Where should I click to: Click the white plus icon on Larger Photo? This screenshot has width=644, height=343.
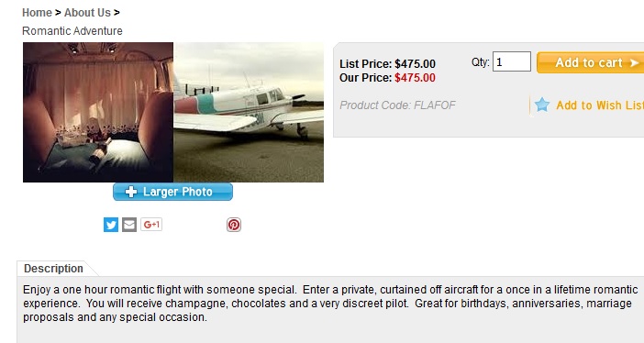pyautogui.click(x=131, y=192)
